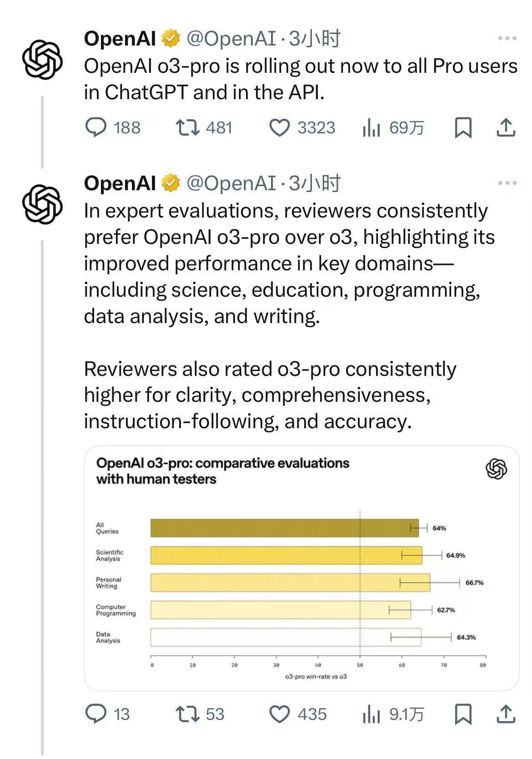Open more options menu on first tweet
The width and height of the screenshot is (532, 759).
click(x=507, y=39)
